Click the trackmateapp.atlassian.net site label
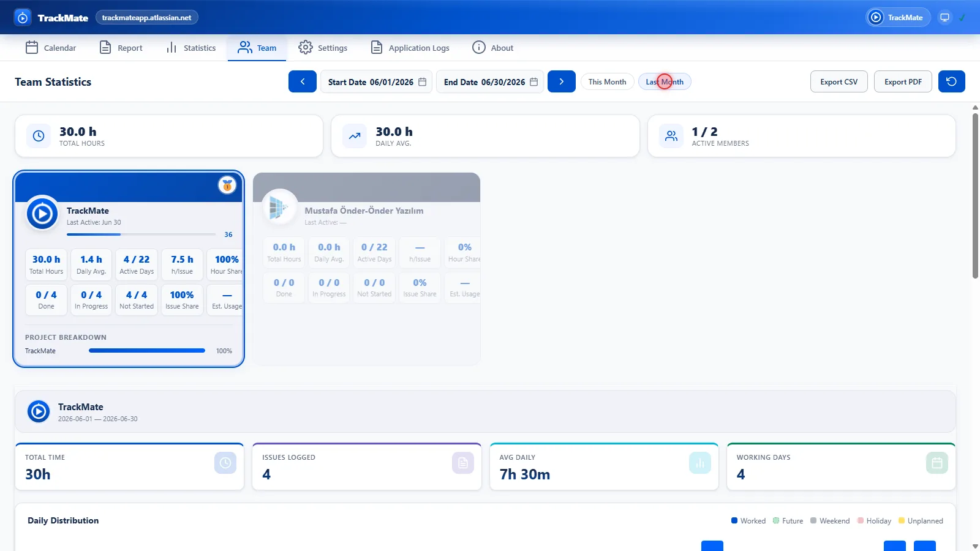This screenshot has height=551, width=980. click(147, 18)
